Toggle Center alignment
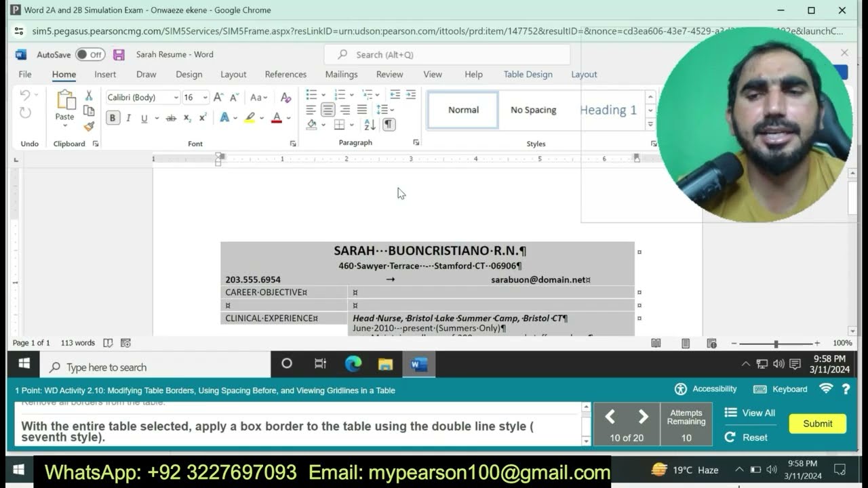Screen dimensions: 868x488 tap(328, 109)
